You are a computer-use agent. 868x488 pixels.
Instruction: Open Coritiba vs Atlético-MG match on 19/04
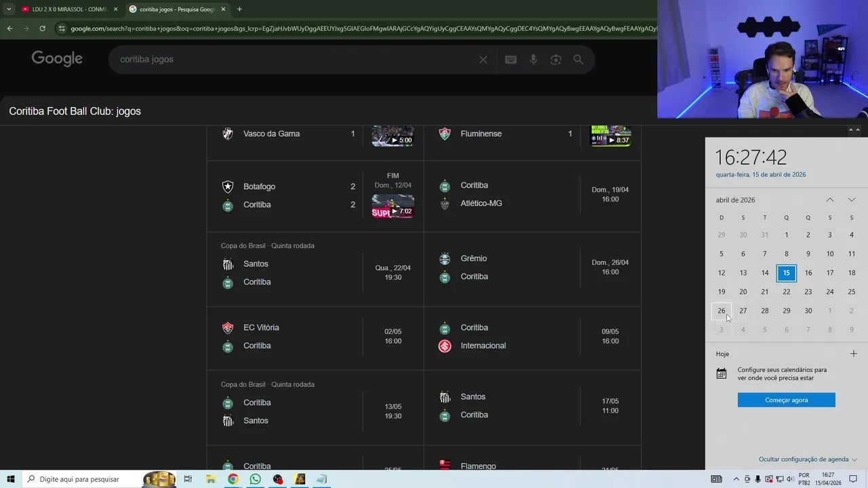point(532,196)
